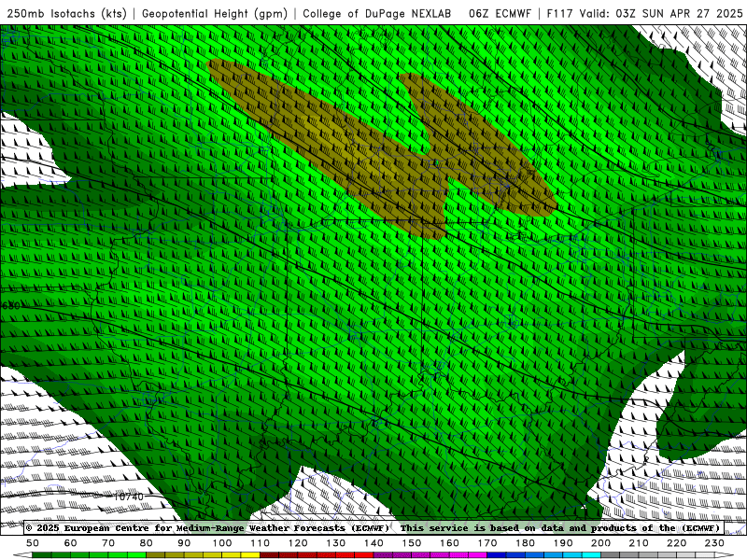This screenshot has width=747, height=560.
Task: Click the 'College of DuPage NEXLAB' label
Action: pos(376,13)
